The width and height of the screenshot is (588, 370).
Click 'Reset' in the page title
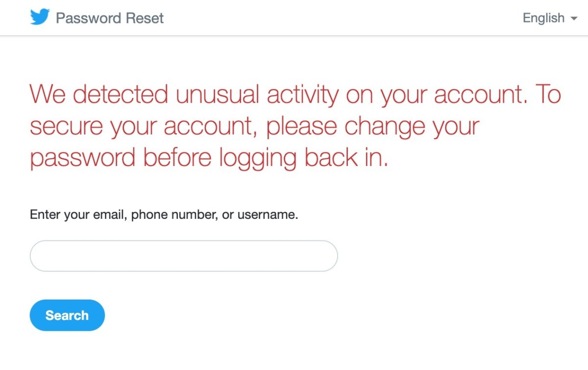click(145, 18)
